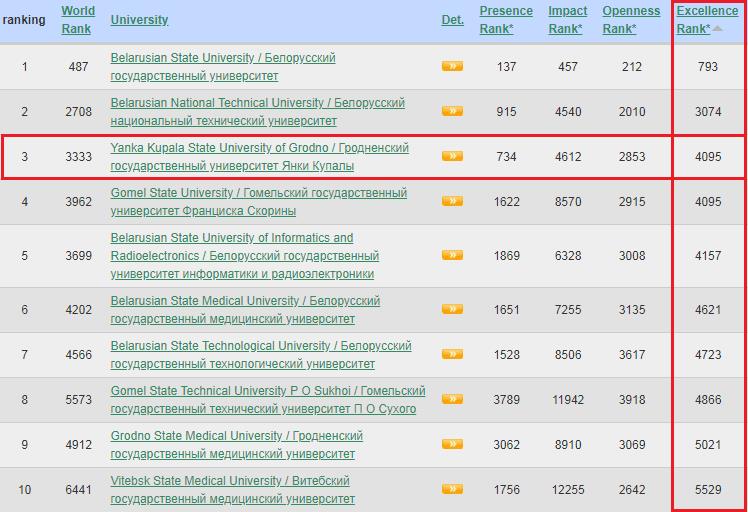This screenshot has width=748, height=512.
Task: Select Openness Rank value 2010
Action: (632, 112)
